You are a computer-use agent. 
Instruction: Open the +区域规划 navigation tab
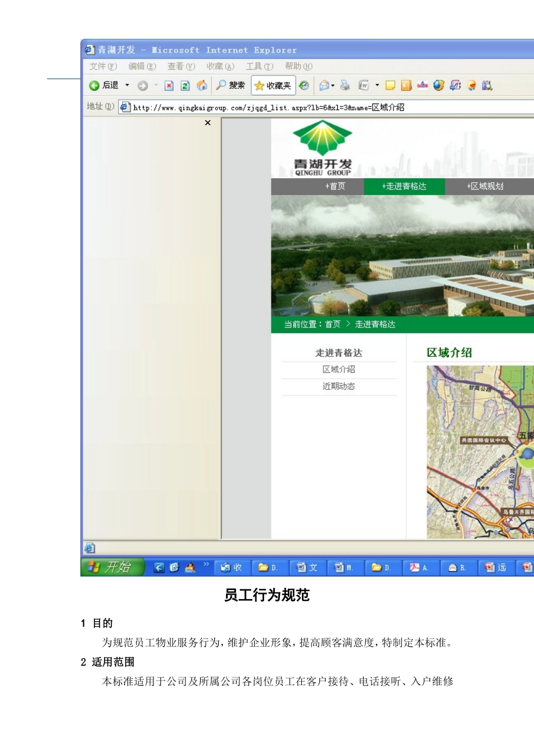coord(485,187)
